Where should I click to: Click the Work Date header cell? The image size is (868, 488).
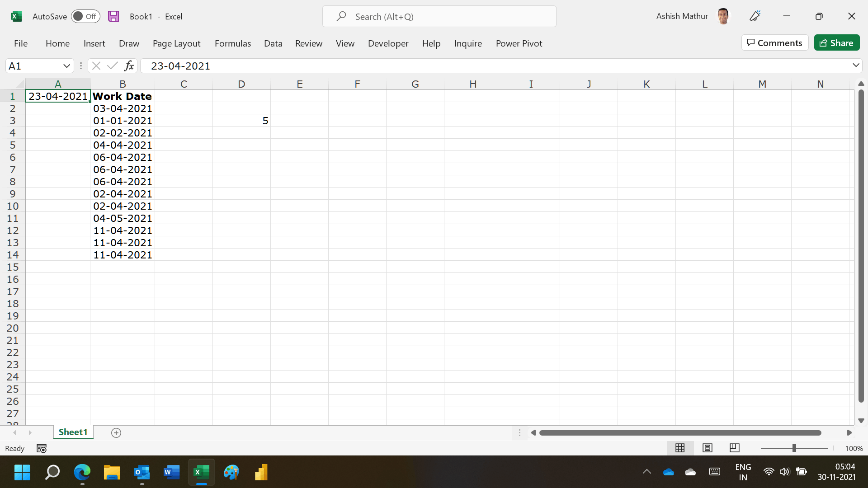pos(123,96)
